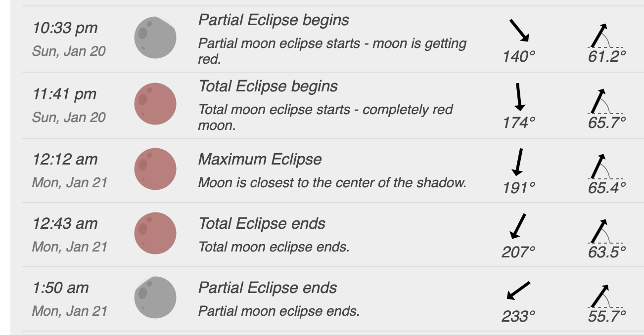
Task: Click the 65.7° altitude angle icon
Action: point(600,101)
